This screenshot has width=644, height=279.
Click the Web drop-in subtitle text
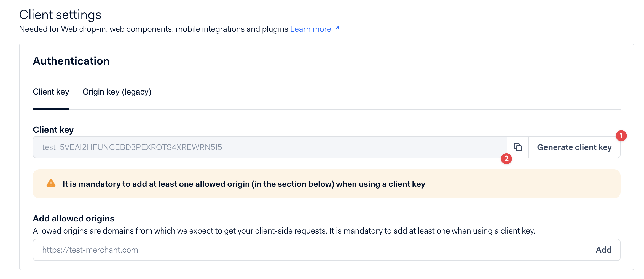154,29
